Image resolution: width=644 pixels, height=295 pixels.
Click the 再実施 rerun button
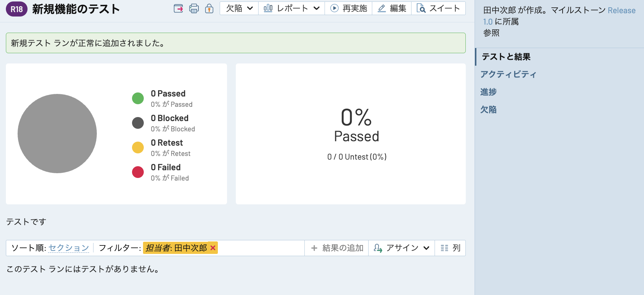tap(348, 8)
